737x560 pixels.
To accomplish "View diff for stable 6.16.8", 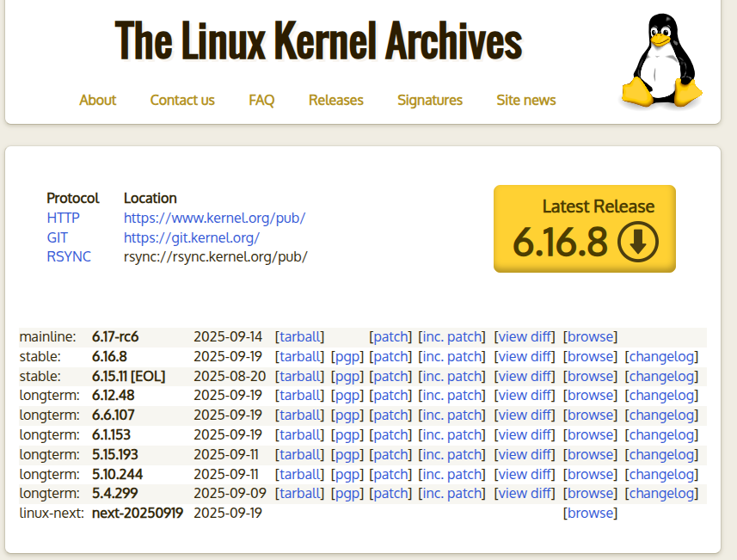I will point(524,356).
